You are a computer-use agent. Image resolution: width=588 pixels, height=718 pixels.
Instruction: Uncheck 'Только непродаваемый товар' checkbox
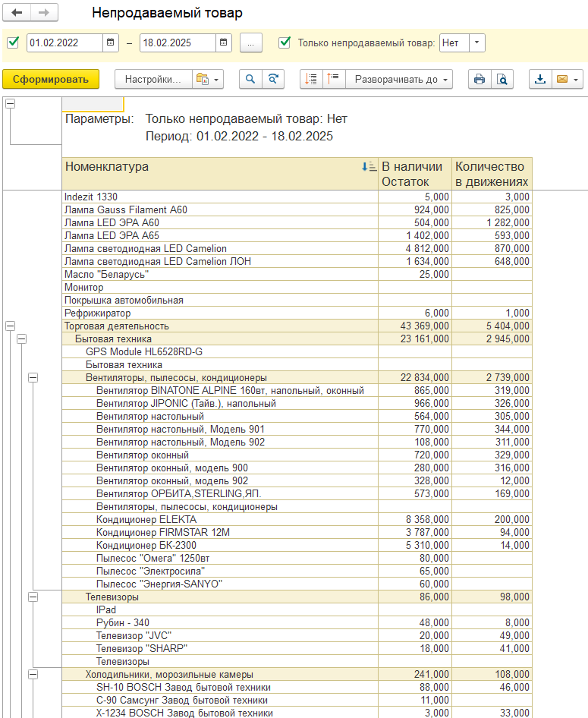285,43
